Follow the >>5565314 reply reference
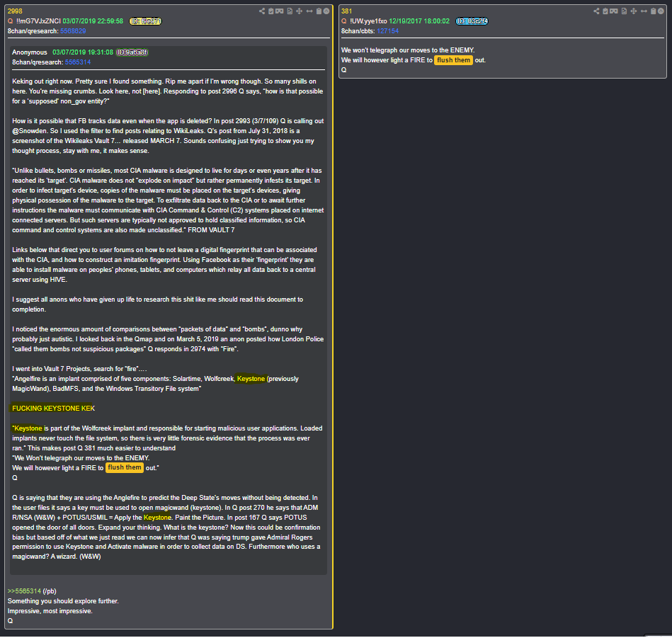 [24, 591]
